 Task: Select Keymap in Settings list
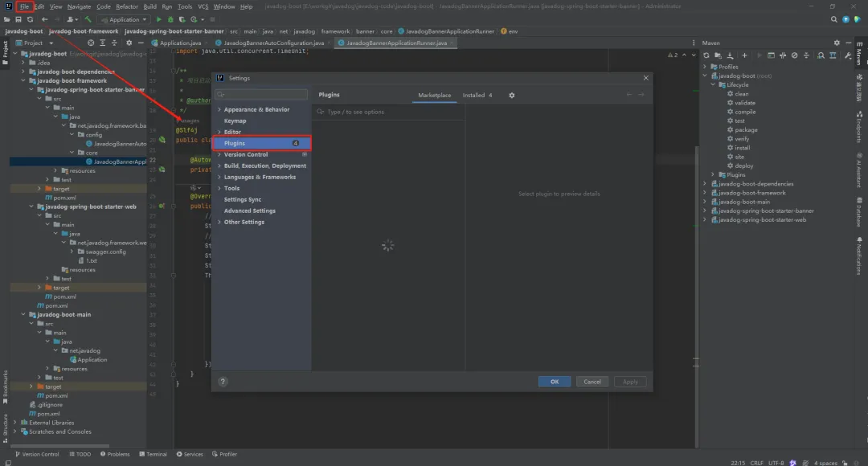click(x=235, y=121)
